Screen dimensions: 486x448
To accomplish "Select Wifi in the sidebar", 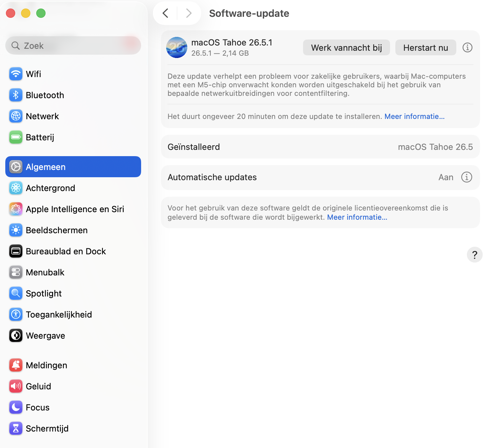I will [x=34, y=74].
